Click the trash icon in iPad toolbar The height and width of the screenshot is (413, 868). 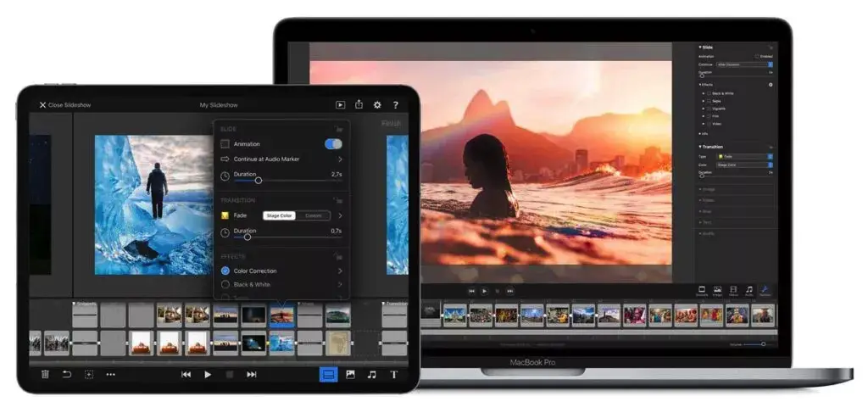[x=45, y=374]
